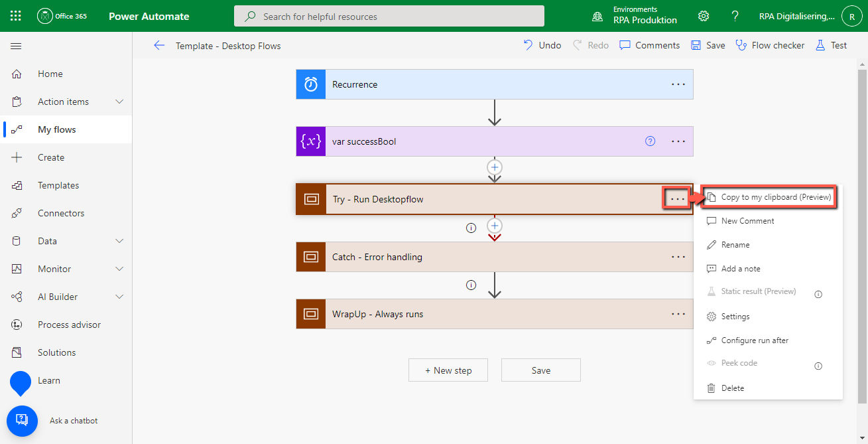Run the Flow checker
Screen dimensions: 868x444
point(771,45)
